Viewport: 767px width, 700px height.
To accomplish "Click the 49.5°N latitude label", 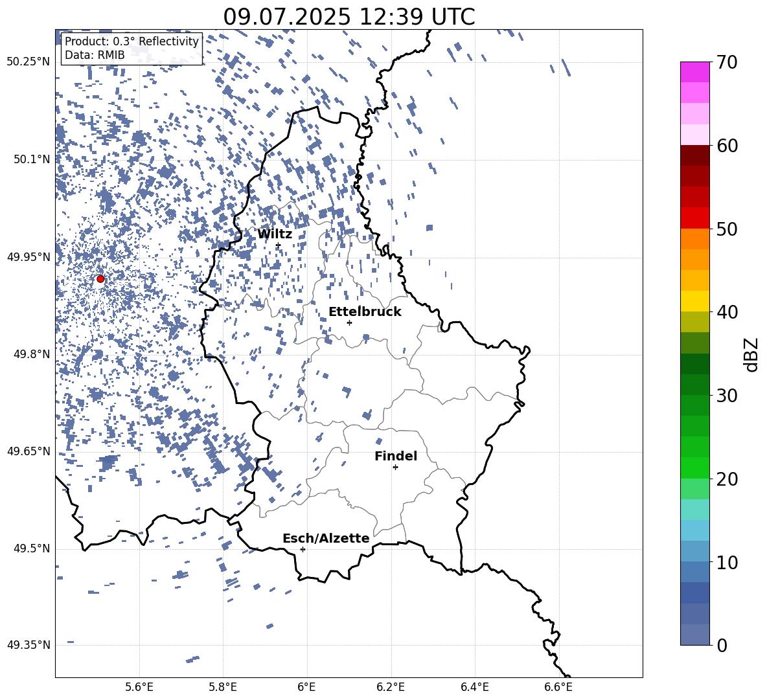I will [32, 548].
